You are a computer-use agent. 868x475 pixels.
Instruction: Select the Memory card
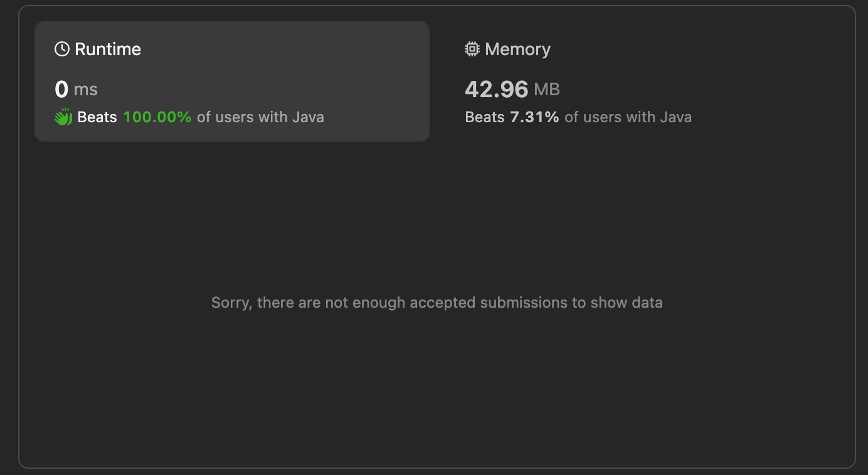(x=640, y=81)
